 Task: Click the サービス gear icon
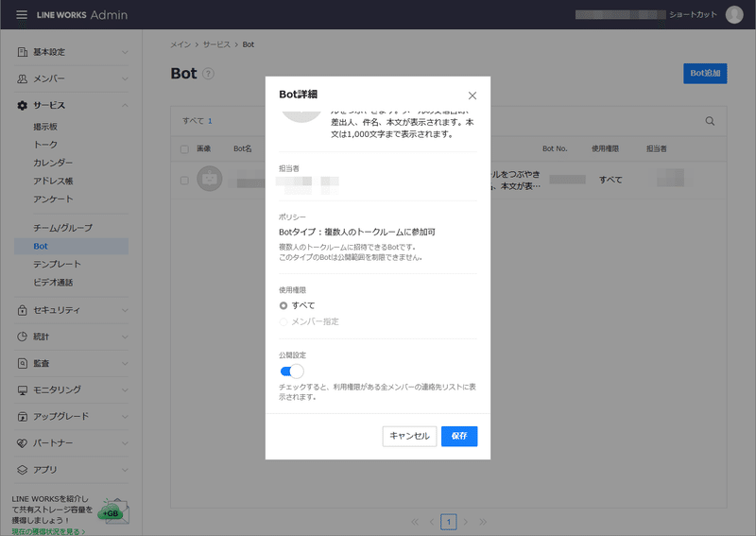[22, 105]
